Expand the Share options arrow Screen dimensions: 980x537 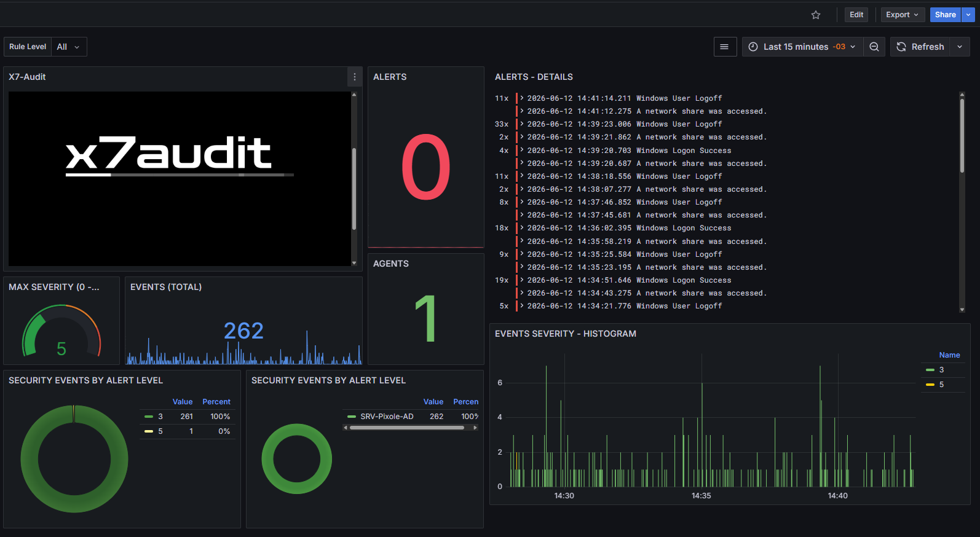coord(968,15)
